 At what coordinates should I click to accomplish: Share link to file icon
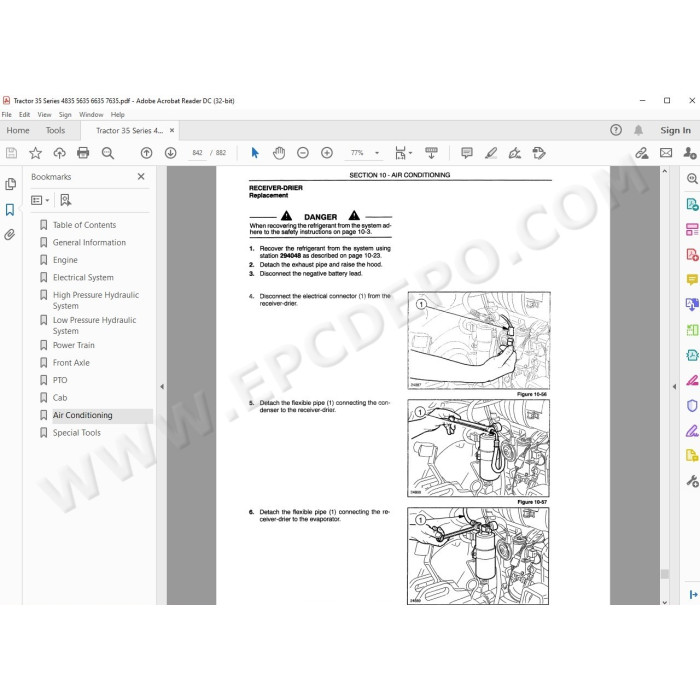642,153
